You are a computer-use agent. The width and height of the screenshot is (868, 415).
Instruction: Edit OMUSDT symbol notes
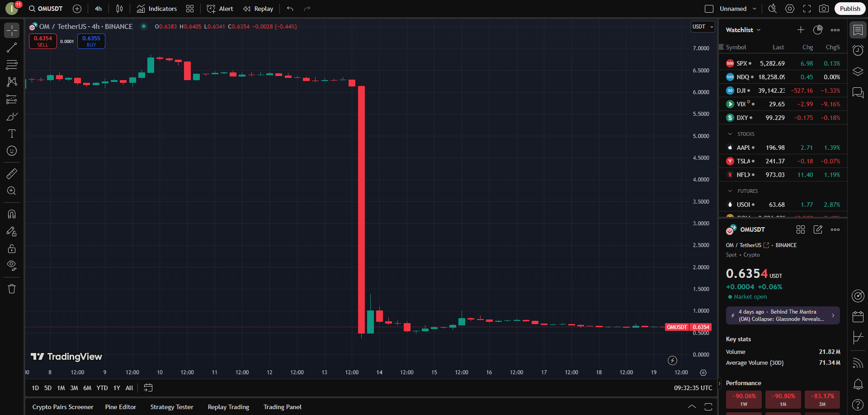pos(818,229)
